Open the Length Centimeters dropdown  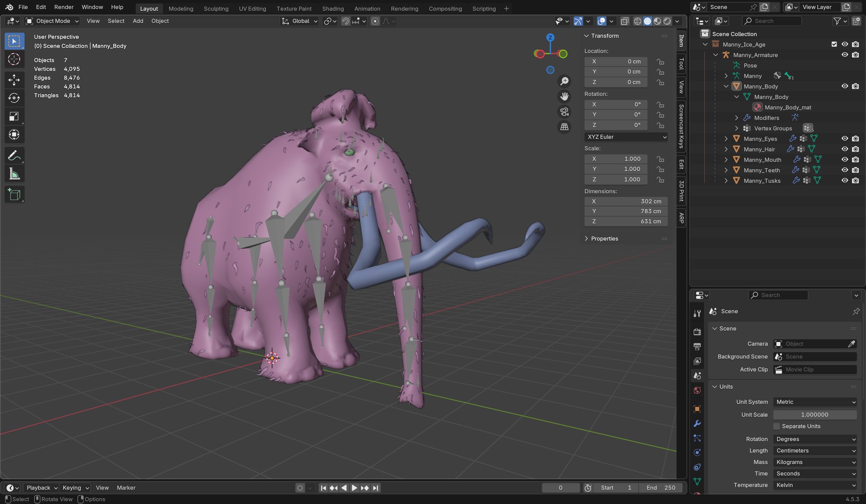pyautogui.click(x=815, y=451)
